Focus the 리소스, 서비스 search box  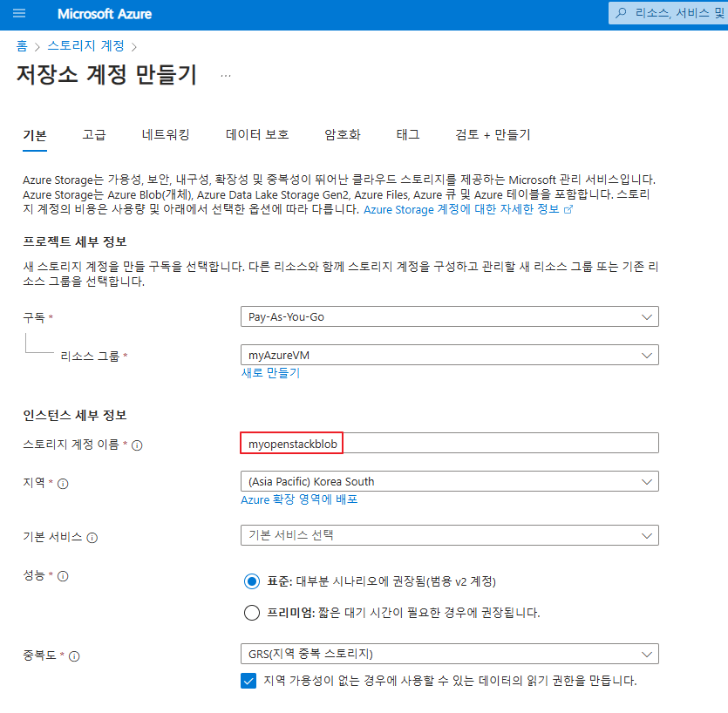[668, 13]
